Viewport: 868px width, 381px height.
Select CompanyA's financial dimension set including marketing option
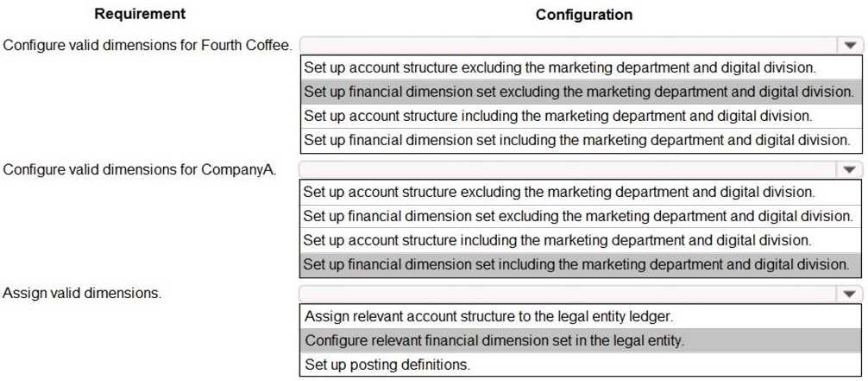(x=582, y=264)
